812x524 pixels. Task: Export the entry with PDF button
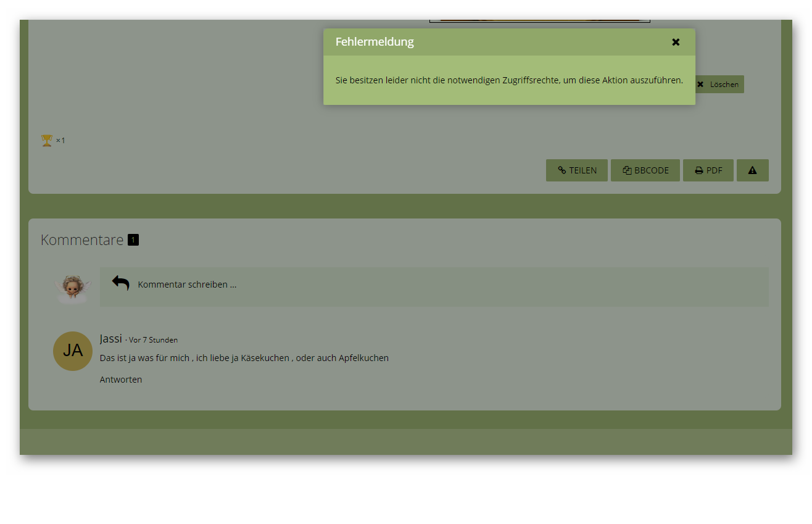(x=708, y=170)
